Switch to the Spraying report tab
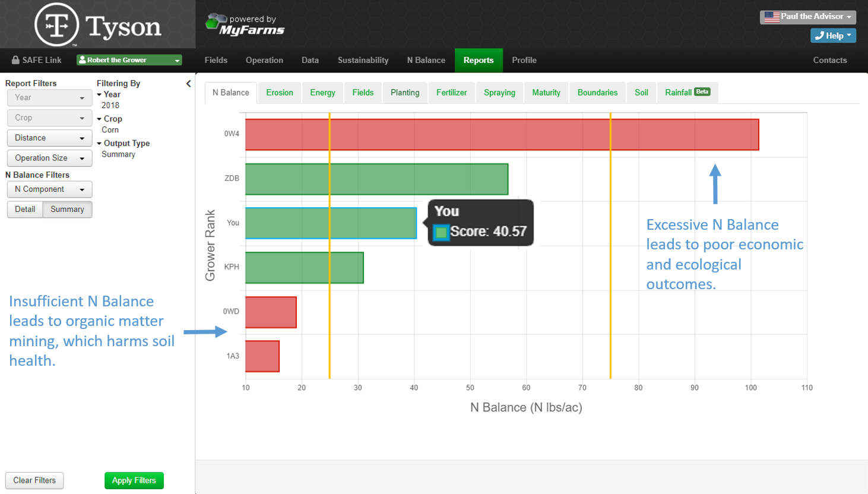This screenshot has width=868, height=494. click(499, 93)
